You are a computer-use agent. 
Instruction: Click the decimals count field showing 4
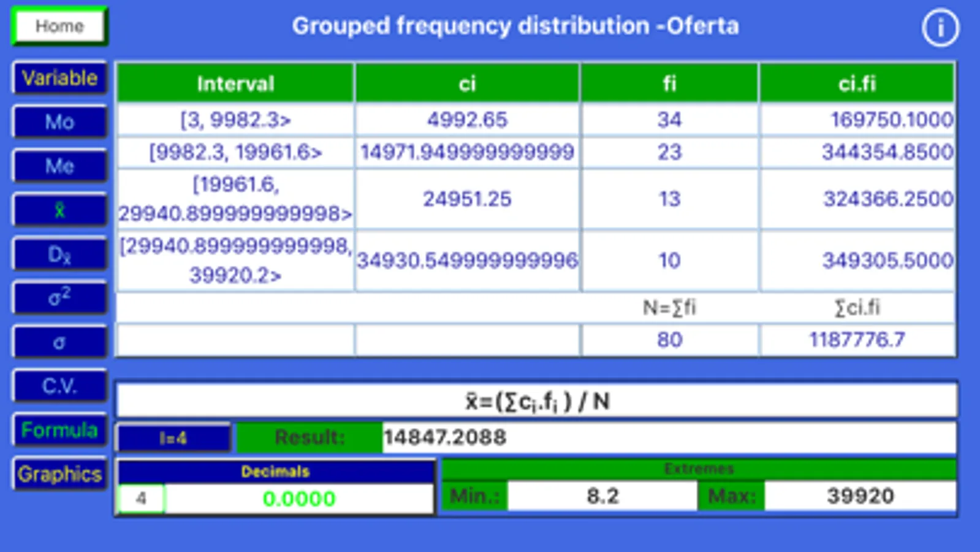(141, 498)
